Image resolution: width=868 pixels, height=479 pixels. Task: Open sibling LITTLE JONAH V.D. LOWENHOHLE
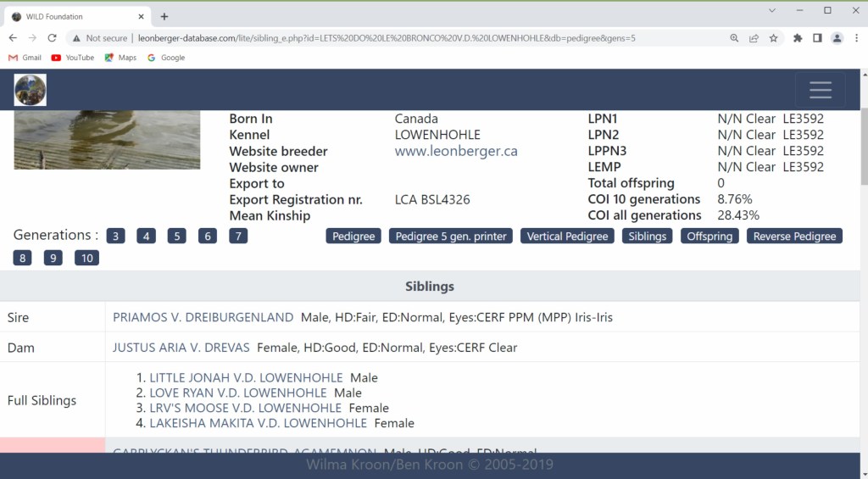(247, 377)
